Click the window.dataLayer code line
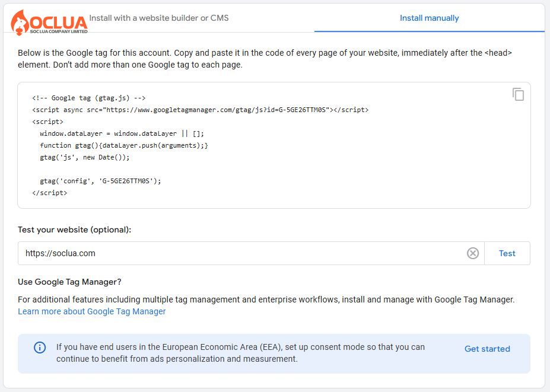Viewport: 550px width, 392px height. pyautogui.click(x=122, y=133)
